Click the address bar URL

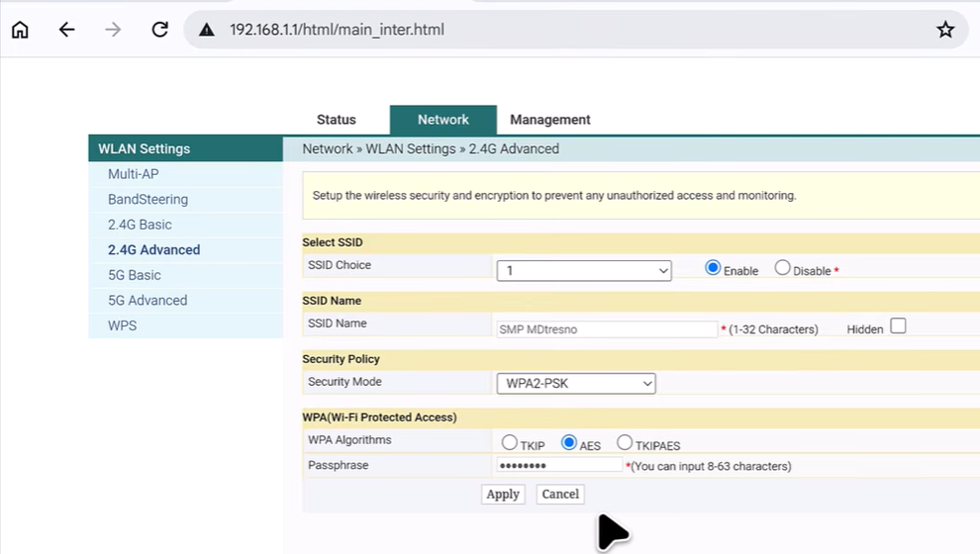point(337,30)
